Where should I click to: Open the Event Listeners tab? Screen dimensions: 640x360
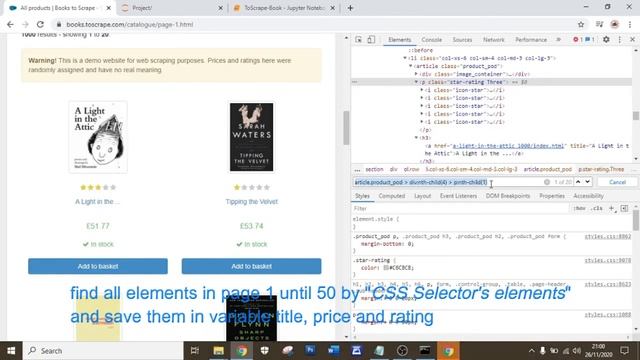[458, 196]
